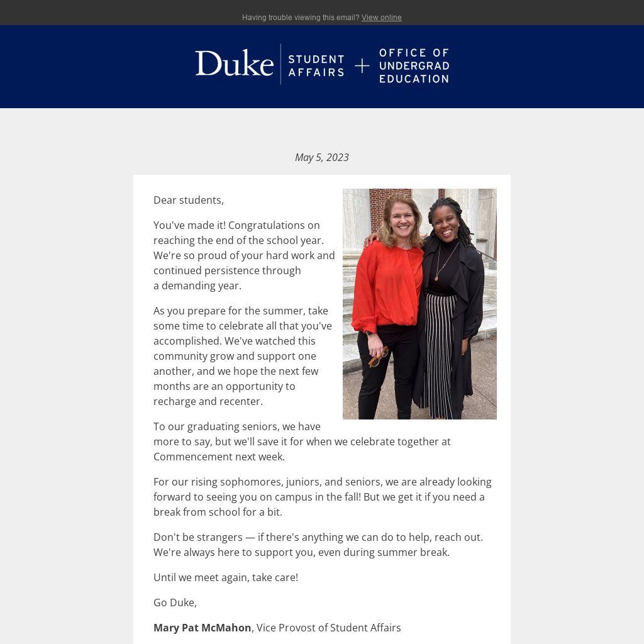644x644 pixels.
Task: Click the Student Affairs logo text
Action: click(x=316, y=65)
